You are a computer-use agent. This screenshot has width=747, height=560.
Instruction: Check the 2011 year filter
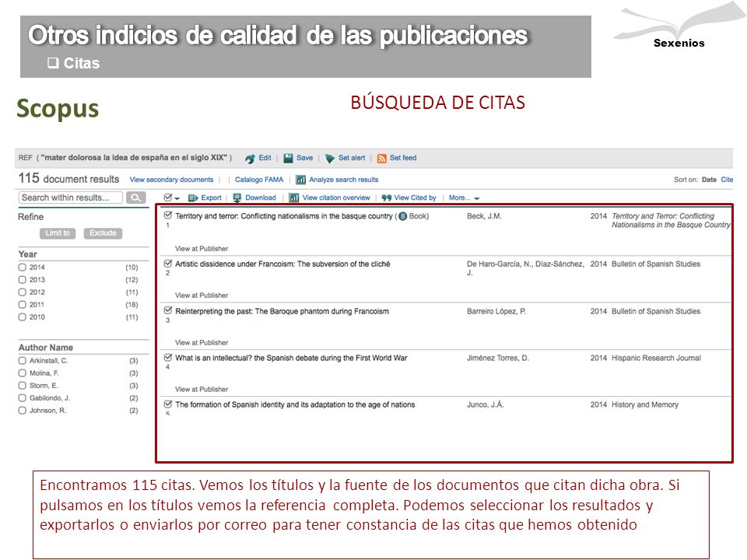[x=23, y=304]
